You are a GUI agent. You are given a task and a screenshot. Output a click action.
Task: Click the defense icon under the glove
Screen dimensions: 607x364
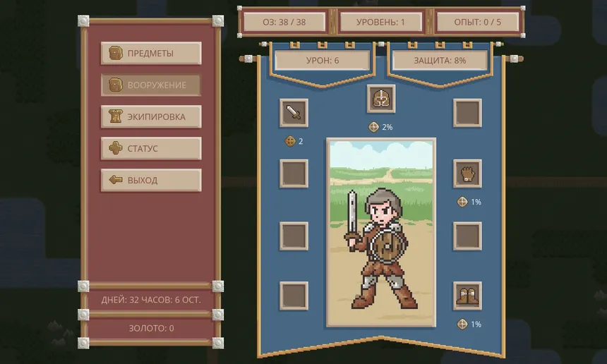[462, 202]
